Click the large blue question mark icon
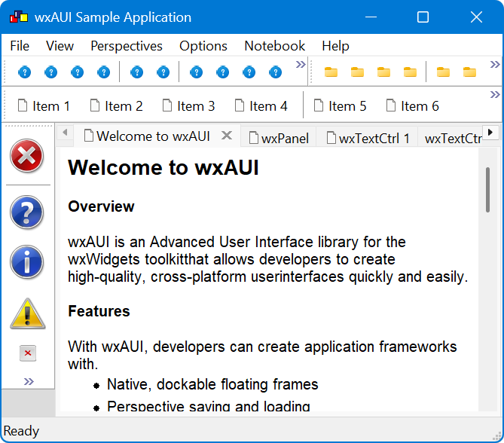 click(x=26, y=212)
